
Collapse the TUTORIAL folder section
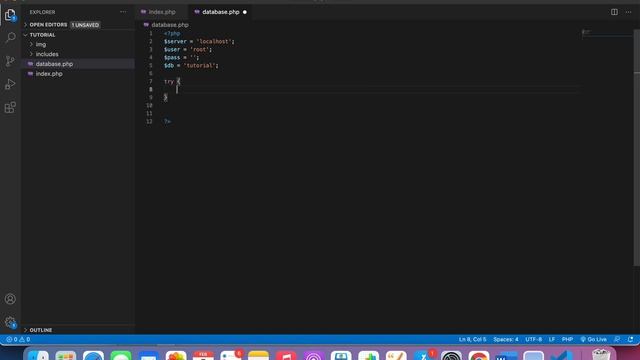point(42,35)
